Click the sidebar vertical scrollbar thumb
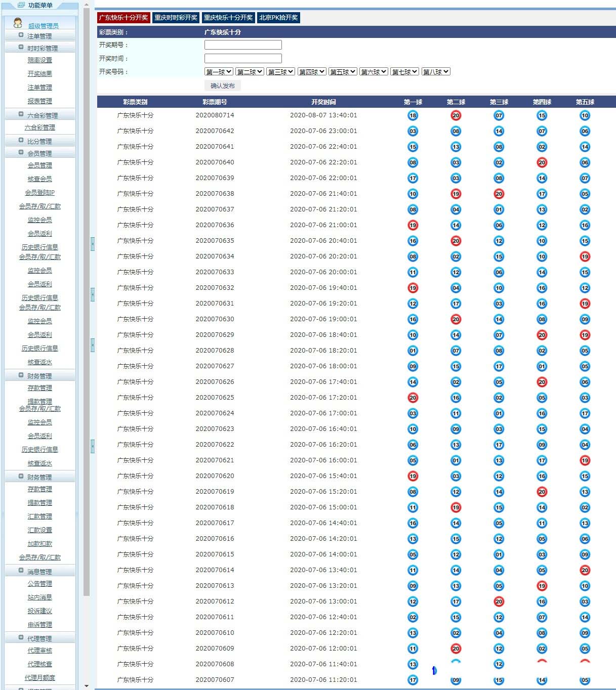The image size is (616, 690). [x=87, y=304]
